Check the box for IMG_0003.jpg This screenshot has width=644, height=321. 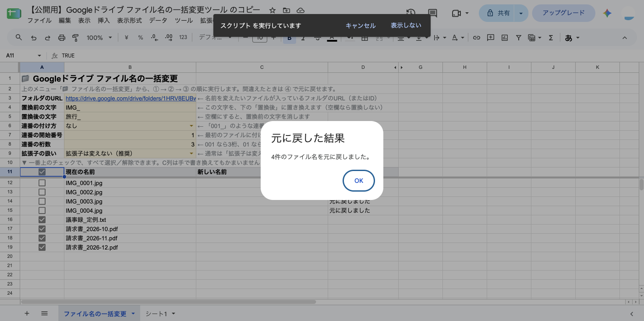42,201
